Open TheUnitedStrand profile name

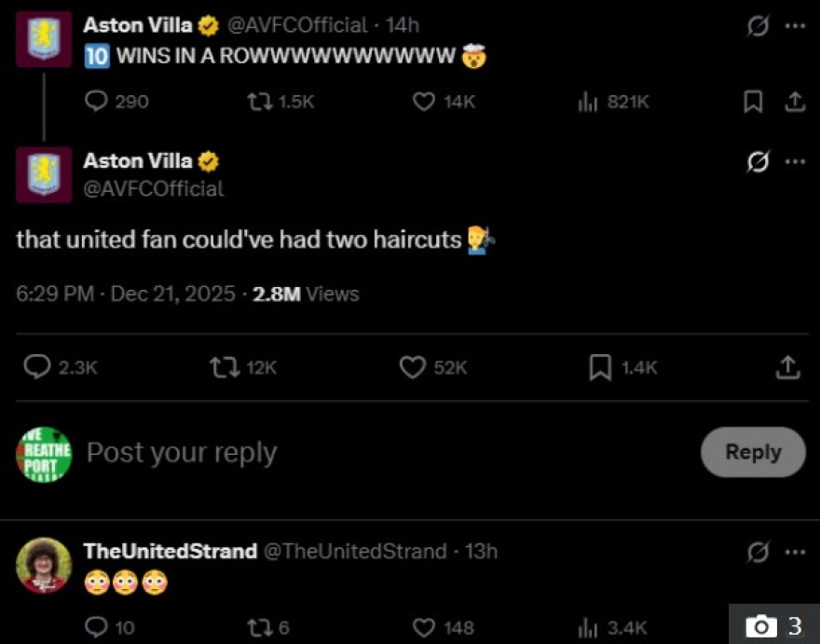tap(170, 552)
